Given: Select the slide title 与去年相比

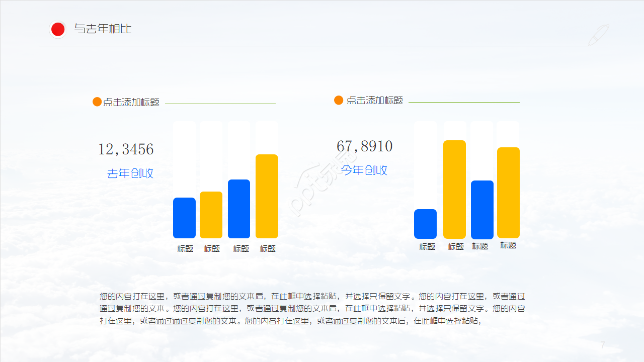Looking at the screenshot, I should click(103, 29).
